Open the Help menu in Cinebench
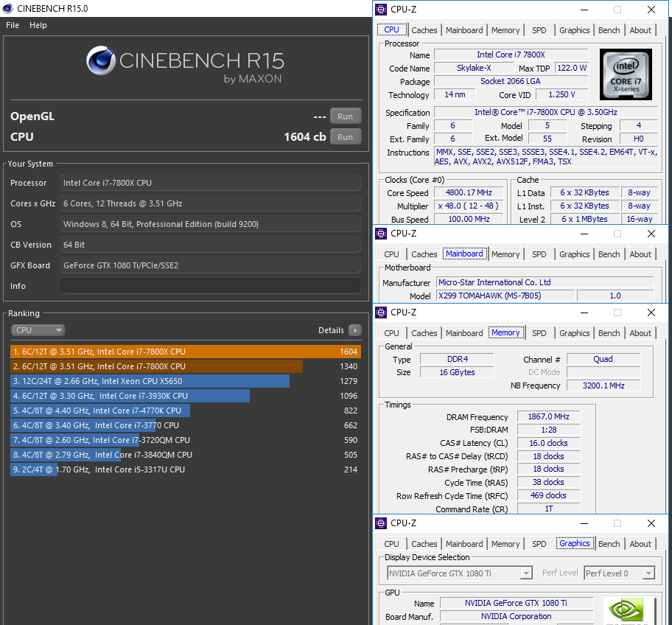 38,25
